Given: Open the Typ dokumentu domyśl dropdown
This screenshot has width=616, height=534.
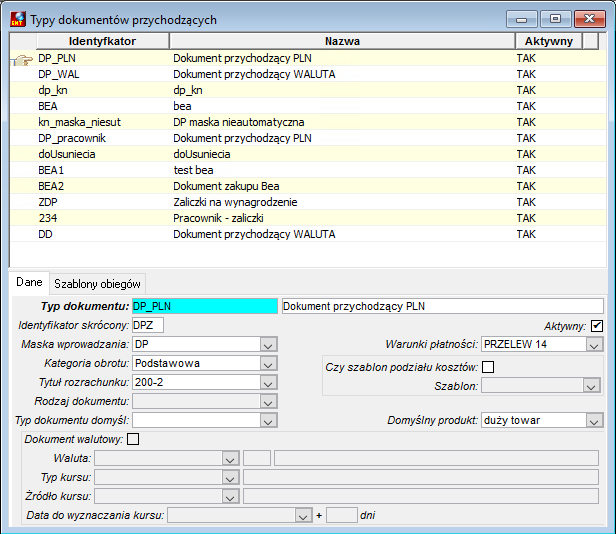Looking at the screenshot, I should click(268, 420).
